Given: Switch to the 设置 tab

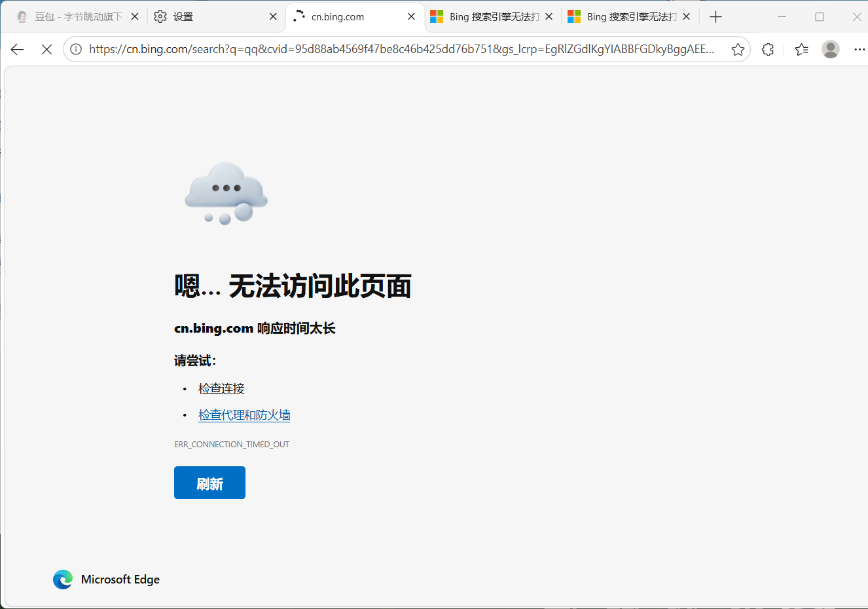Looking at the screenshot, I should tap(215, 16).
